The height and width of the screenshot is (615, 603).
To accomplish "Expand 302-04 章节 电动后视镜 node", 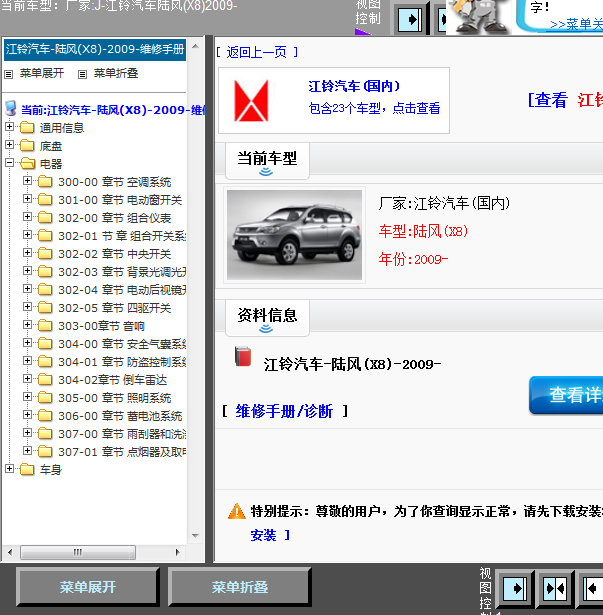I will coord(27,289).
